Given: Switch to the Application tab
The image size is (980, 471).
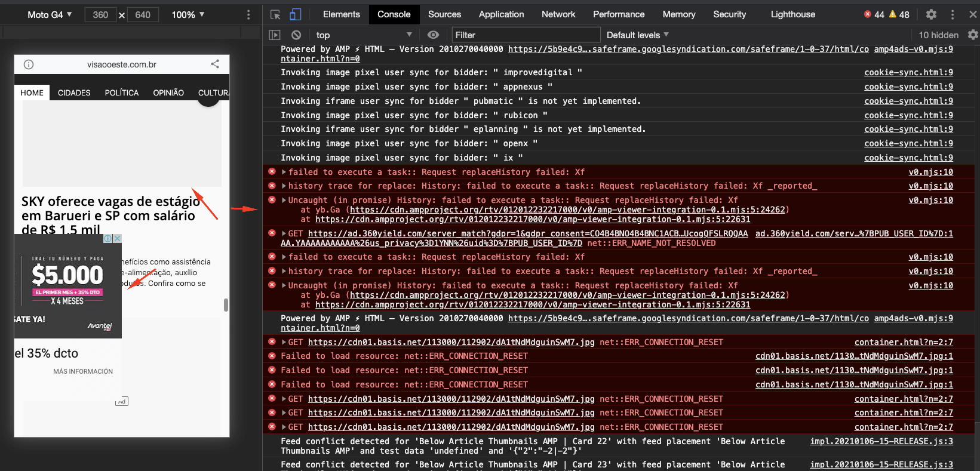Looking at the screenshot, I should coord(501,14).
